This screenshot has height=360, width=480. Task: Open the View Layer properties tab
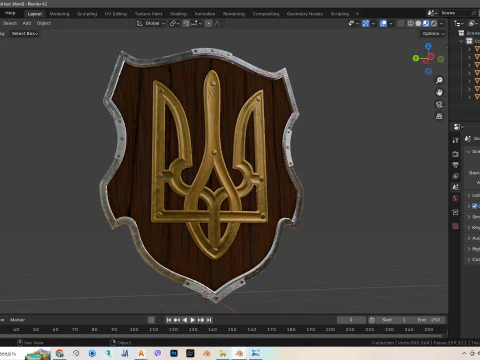pos(455,176)
